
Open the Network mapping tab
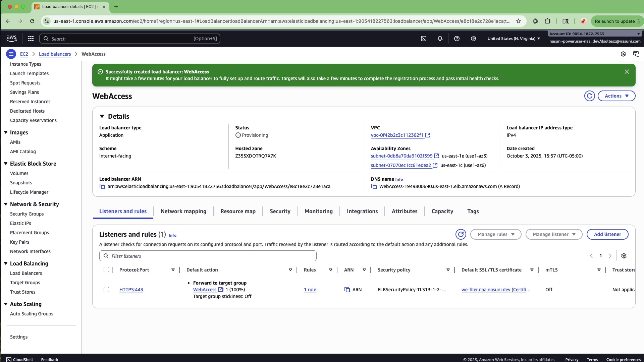(x=183, y=211)
